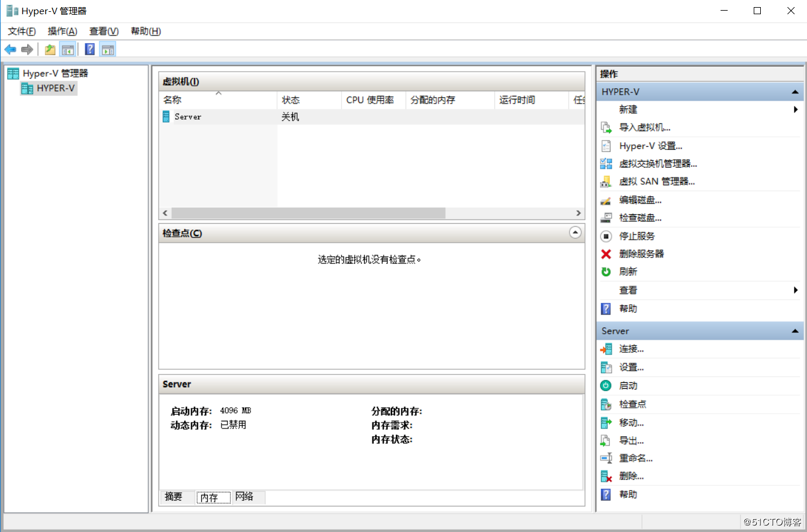
Task: Toggle the console tree visibility in the toolbar
Action: [x=67, y=49]
